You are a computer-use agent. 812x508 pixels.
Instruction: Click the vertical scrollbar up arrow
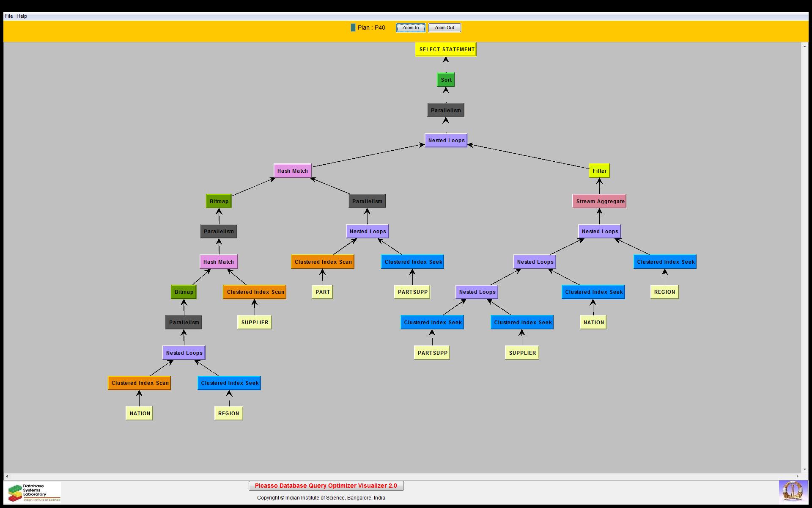pyautogui.click(x=804, y=46)
